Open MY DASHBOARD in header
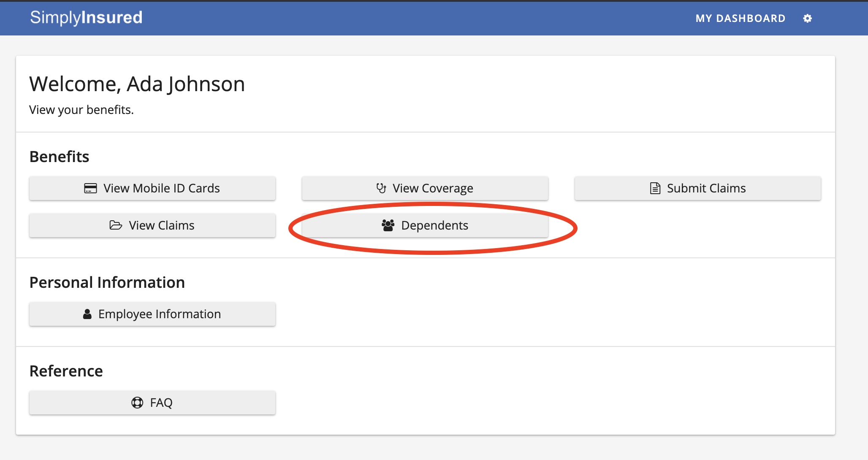868x460 pixels. click(x=740, y=19)
